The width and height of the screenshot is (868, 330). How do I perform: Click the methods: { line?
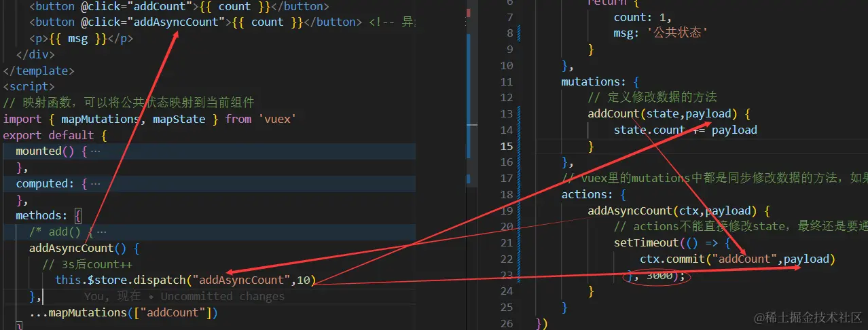point(49,216)
